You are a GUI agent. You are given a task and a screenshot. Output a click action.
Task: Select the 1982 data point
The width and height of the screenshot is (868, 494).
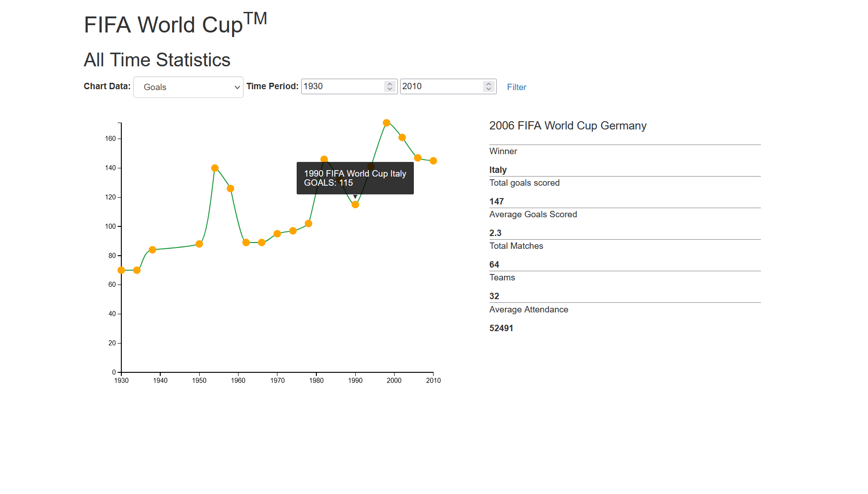click(x=324, y=159)
